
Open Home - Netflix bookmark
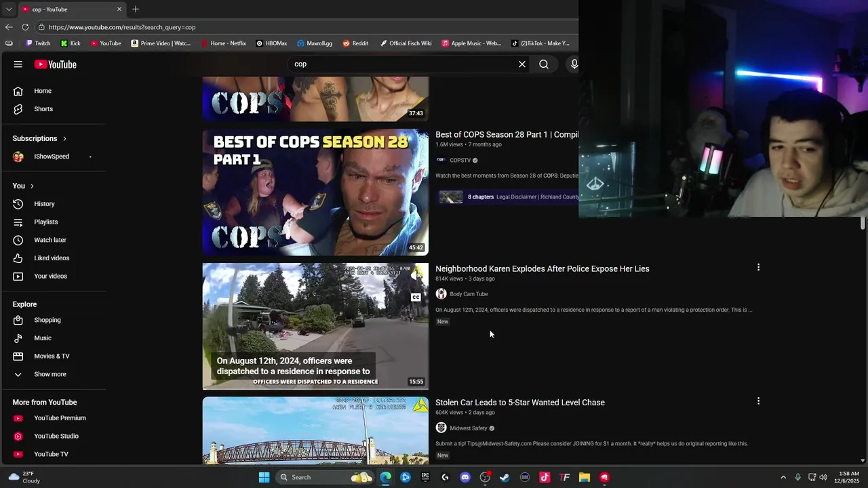(224, 43)
